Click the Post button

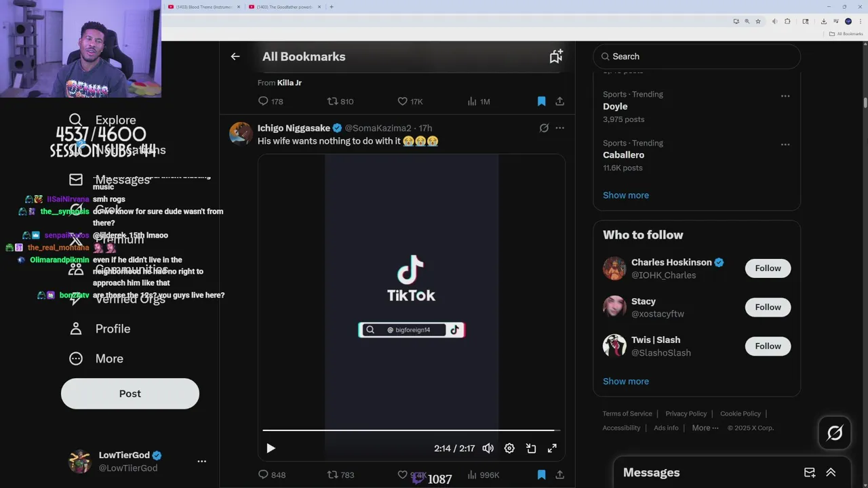coord(130,394)
